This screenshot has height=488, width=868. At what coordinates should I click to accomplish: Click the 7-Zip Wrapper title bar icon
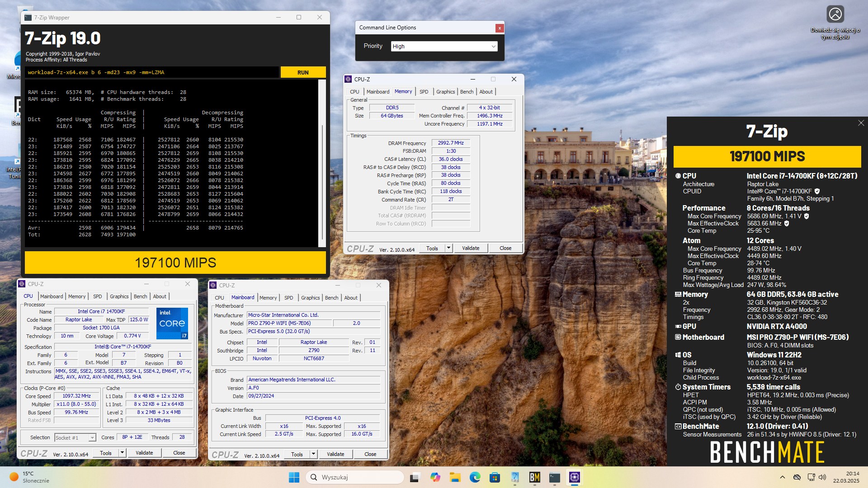click(x=28, y=17)
